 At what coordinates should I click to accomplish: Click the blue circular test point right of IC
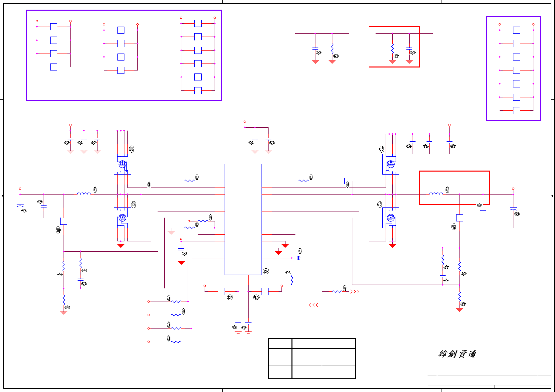point(298,258)
